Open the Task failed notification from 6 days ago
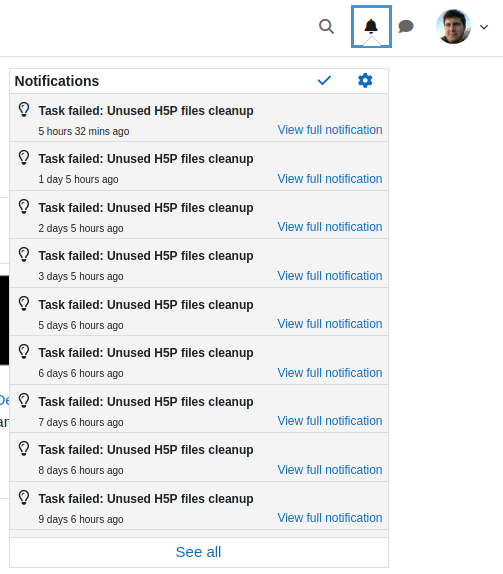The height and width of the screenshot is (574, 503). pos(146,353)
